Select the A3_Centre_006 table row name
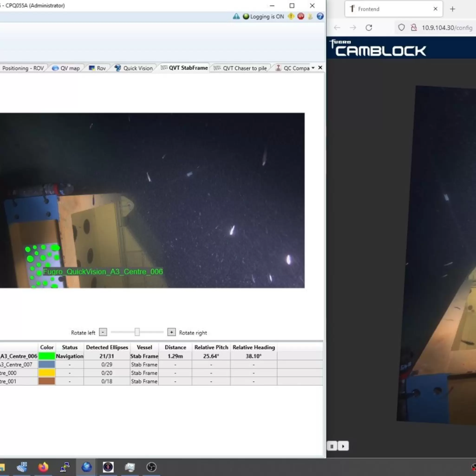This screenshot has height=476, width=476. point(19,356)
